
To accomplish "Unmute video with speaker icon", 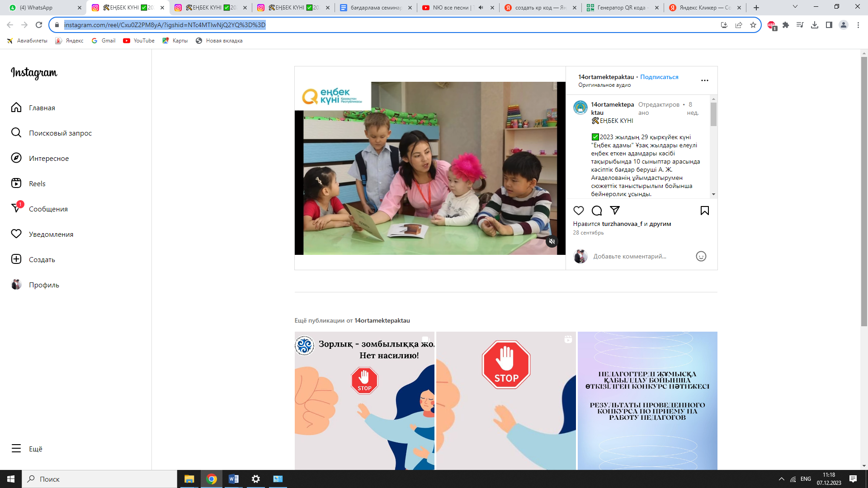I will (552, 241).
